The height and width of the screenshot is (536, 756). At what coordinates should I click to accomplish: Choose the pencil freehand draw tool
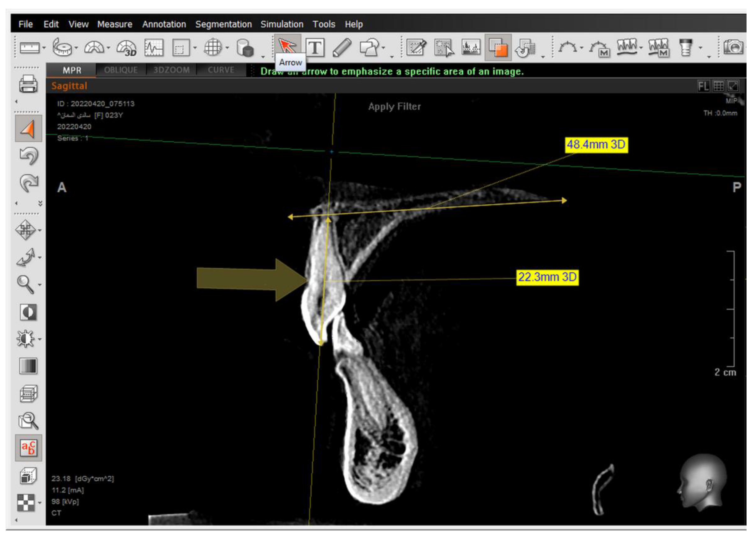click(x=342, y=48)
